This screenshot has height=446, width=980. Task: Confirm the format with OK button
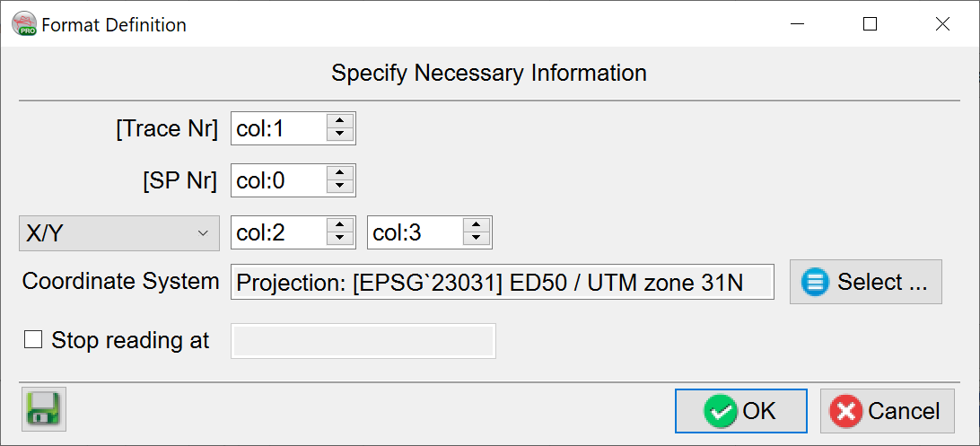click(x=740, y=411)
